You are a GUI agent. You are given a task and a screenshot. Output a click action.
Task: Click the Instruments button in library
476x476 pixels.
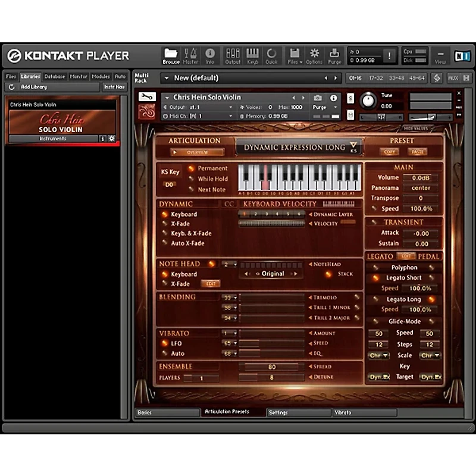click(53, 139)
